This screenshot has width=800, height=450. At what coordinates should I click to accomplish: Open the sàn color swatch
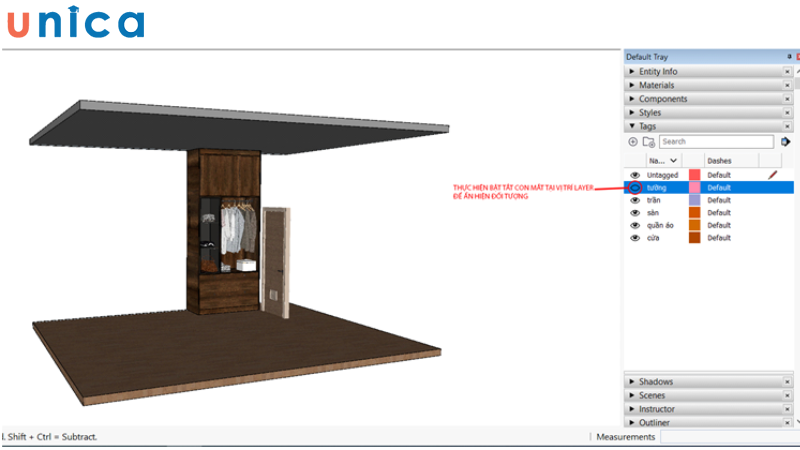point(694,213)
